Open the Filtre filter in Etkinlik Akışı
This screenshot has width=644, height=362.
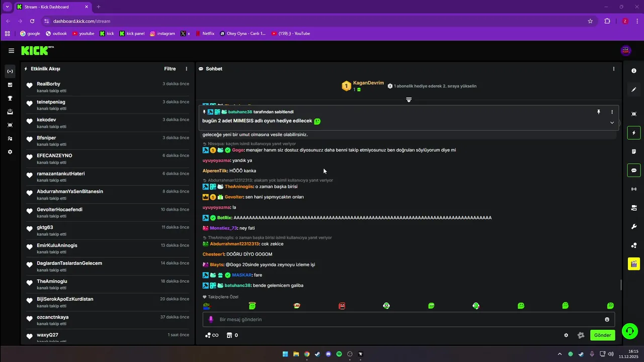point(170,69)
